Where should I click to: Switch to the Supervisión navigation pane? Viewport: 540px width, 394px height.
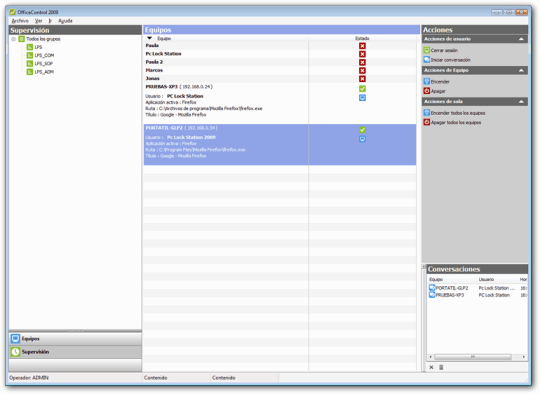coord(75,352)
